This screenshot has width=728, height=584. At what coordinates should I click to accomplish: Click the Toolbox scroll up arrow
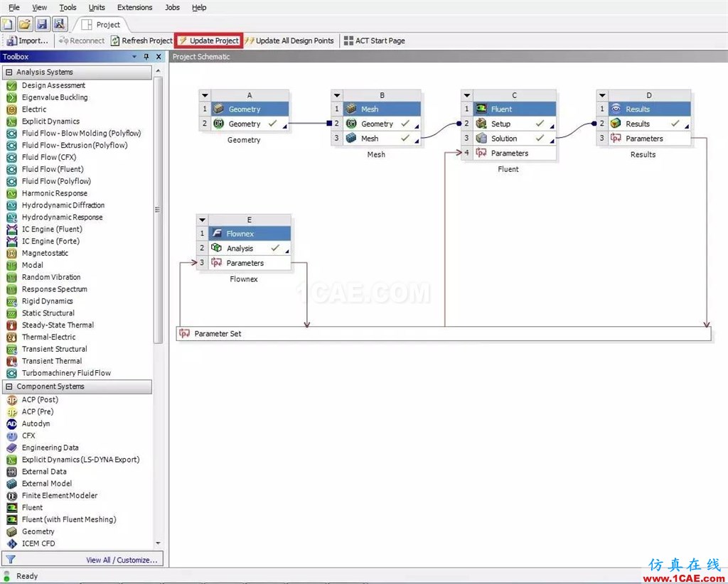(x=159, y=71)
